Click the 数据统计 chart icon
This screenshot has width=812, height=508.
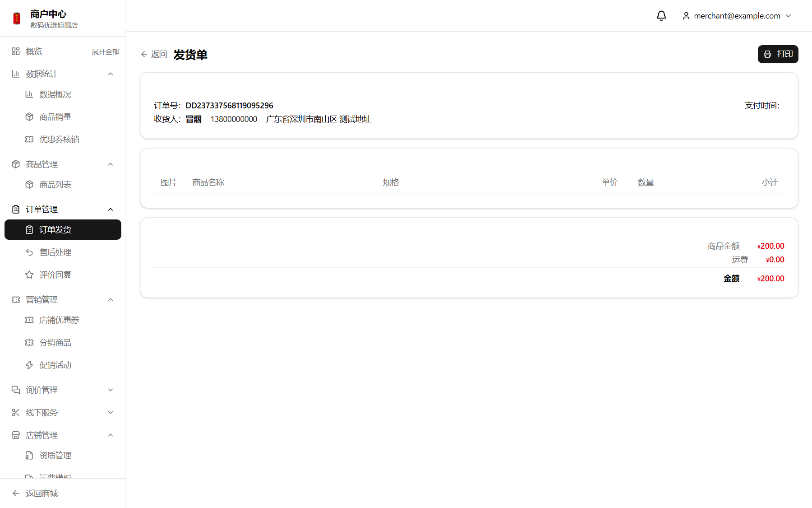pos(16,74)
